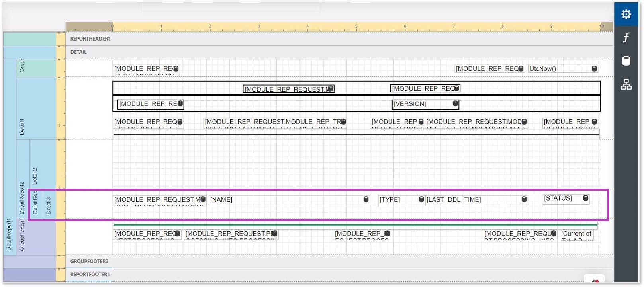The image size is (644, 287).
Task: Click the database icon on UtcNow() label
Action: [594, 69]
